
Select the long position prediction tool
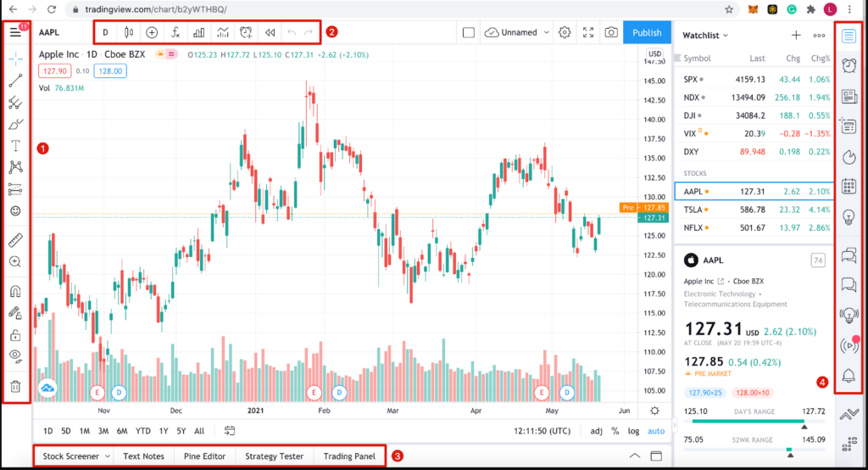click(x=15, y=189)
